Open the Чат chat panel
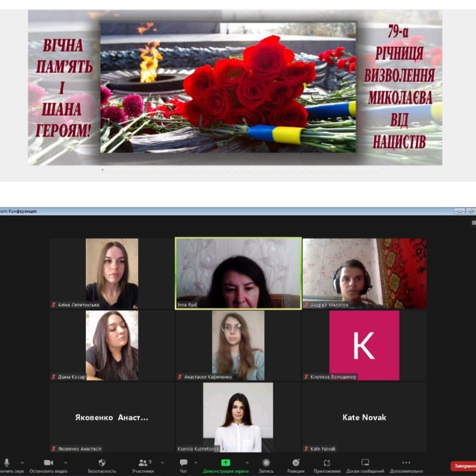The height and width of the screenshot is (476, 476). [x=184, y=463]
